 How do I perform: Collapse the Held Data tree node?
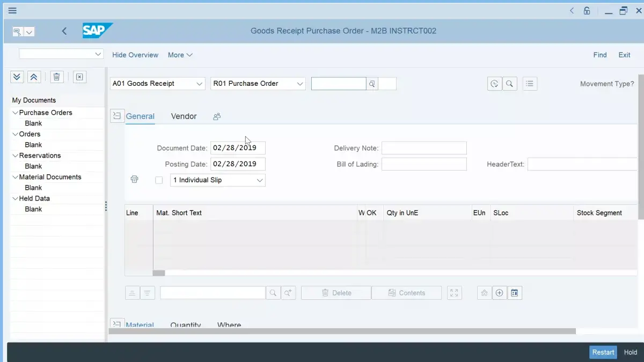pos(15,198)
